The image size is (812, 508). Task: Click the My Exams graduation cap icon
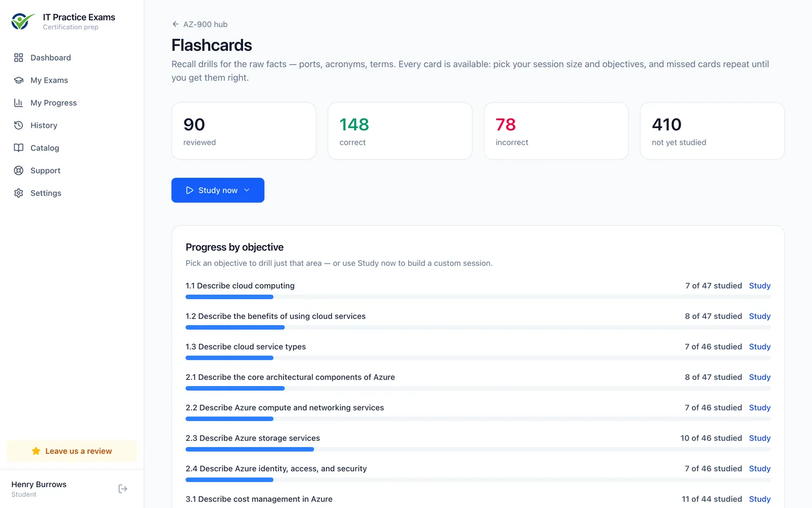(x=19, y=80)
